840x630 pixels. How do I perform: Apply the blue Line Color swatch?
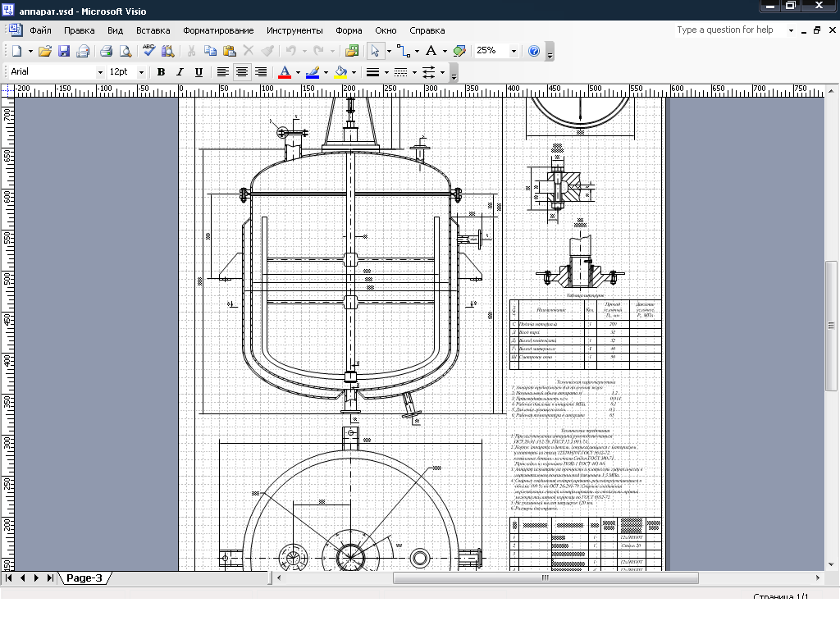pos(313,72)
